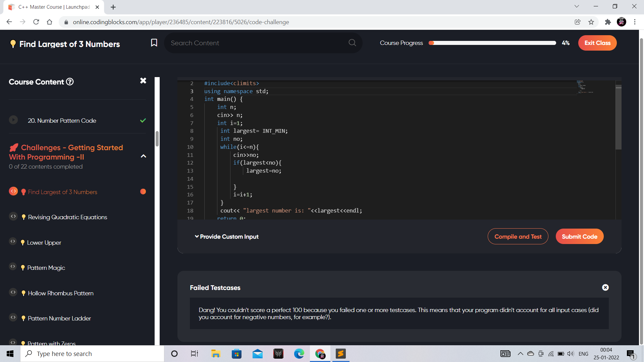The width and height of the screenshot is (644, 362).
Task: Open the browser tab search dropdown
Action: pyautogui.click(x=577, y=6)
